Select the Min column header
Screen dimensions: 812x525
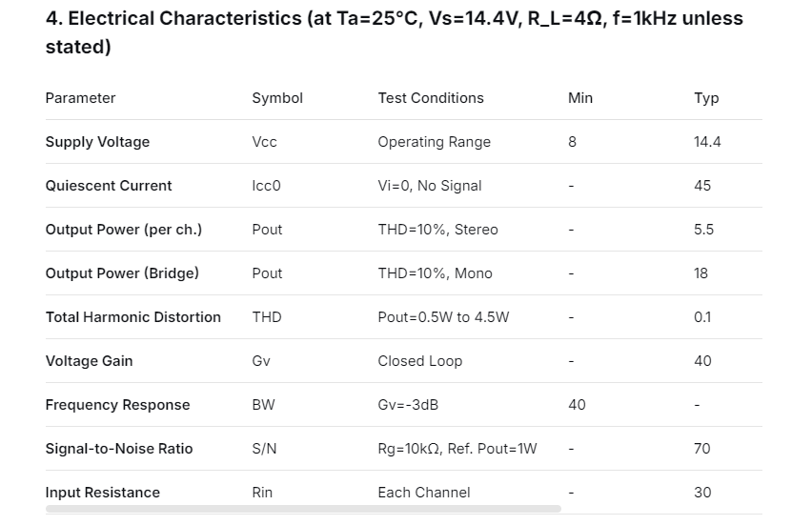pyautogui.click(x=580, y=98)
